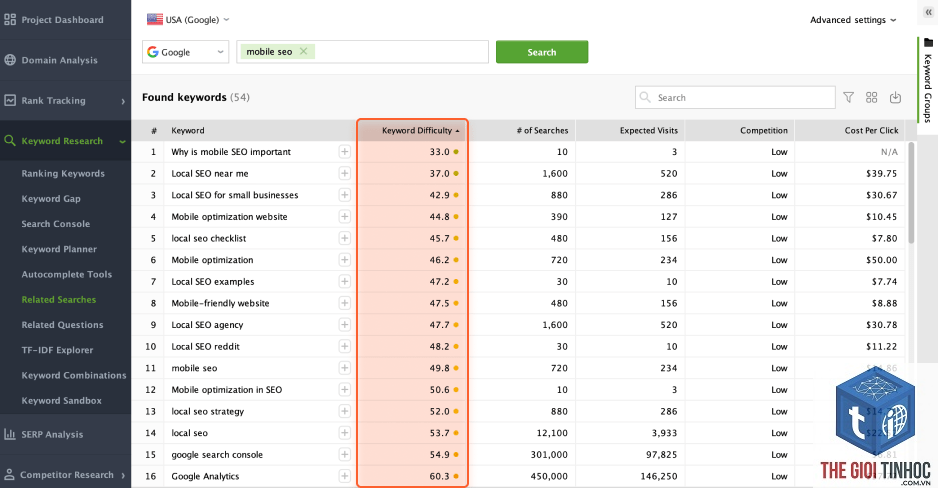938x488 pixels.
Task: Open Ranking Keywords page
Action: [63, 173]
